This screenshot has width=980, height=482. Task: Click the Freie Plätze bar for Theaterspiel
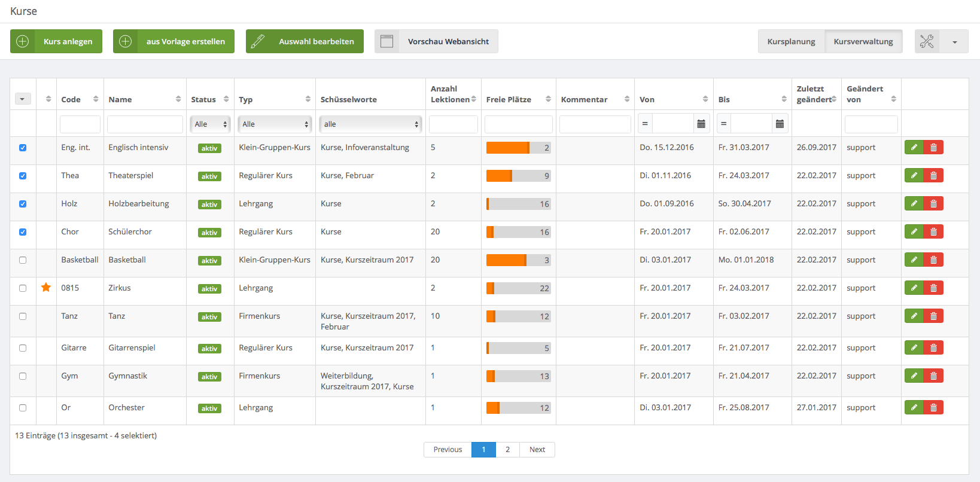[x=518, y=176]
